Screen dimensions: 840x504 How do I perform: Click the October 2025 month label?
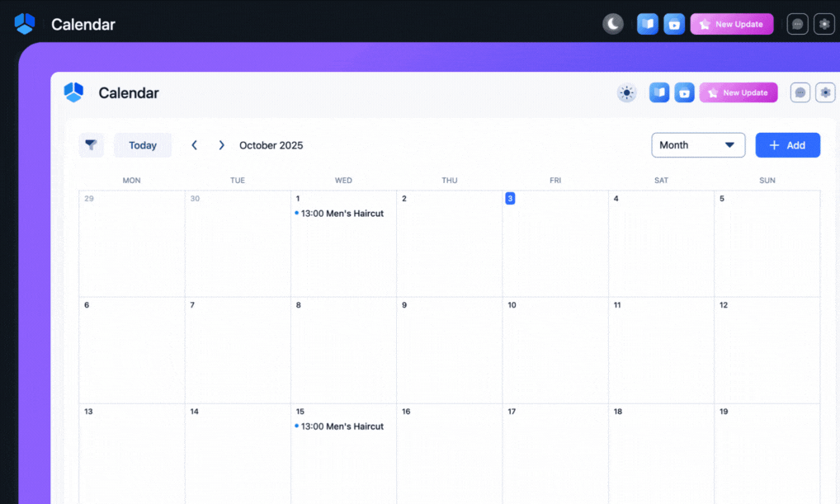pyautogui.click(x=271, y=145)
